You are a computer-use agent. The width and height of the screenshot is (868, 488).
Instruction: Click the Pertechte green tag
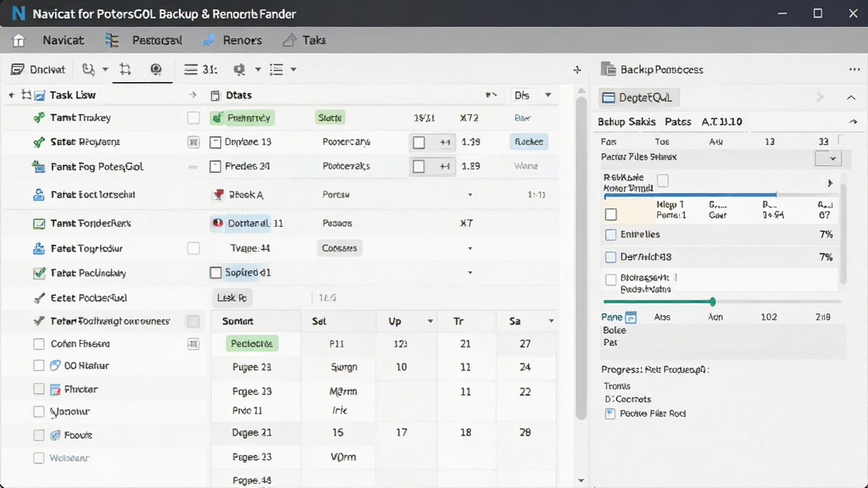(252, 344)
